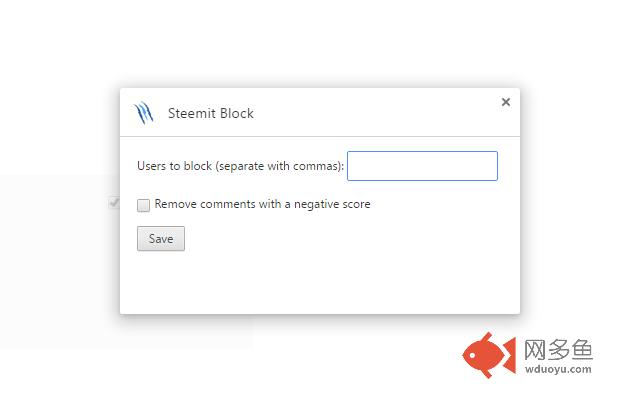The width and height of the screenshot is (640, 400).
Task: Enable Remove comments with a negative score
Action: (x=143, y=205)
